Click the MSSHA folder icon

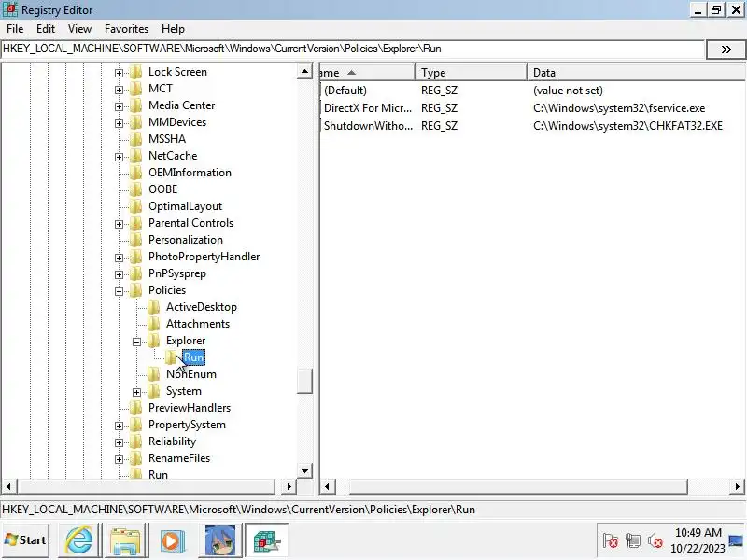(136, 139)
